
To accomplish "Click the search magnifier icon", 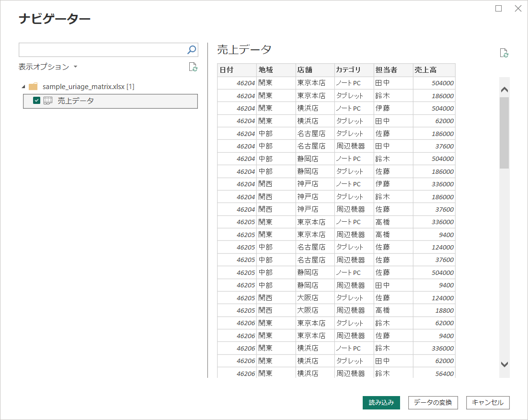I will pyautogui.click(x=192, y=50).
